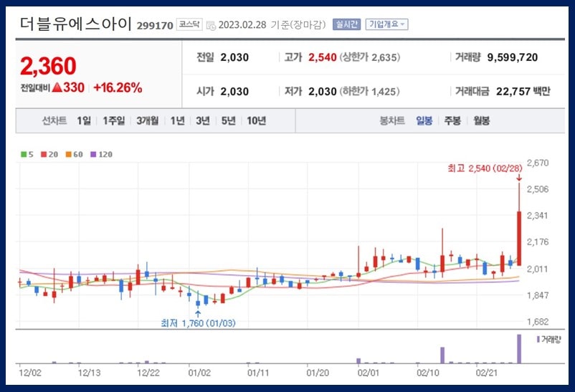Click the 봉차트 label
This screenshot has height=392, width=575.
coord(392,120)
